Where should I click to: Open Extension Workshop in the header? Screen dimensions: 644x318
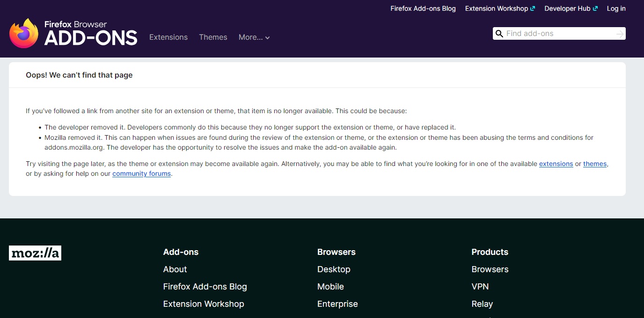[500, 8]
